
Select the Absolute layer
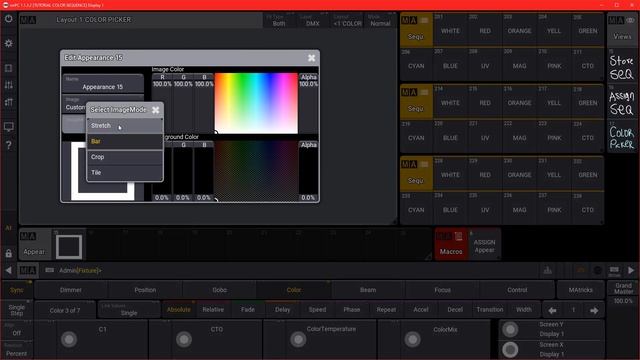179,310
